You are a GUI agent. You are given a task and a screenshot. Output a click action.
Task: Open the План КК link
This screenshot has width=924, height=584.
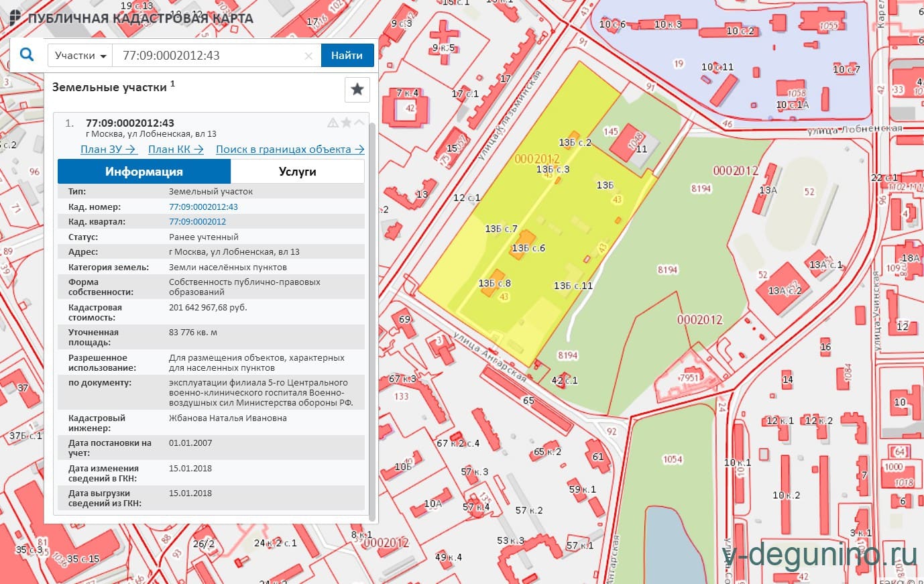(x=176, y=150)
